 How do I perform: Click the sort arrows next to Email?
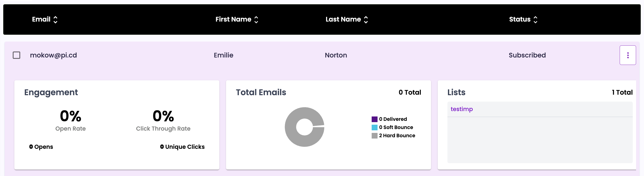55,20
